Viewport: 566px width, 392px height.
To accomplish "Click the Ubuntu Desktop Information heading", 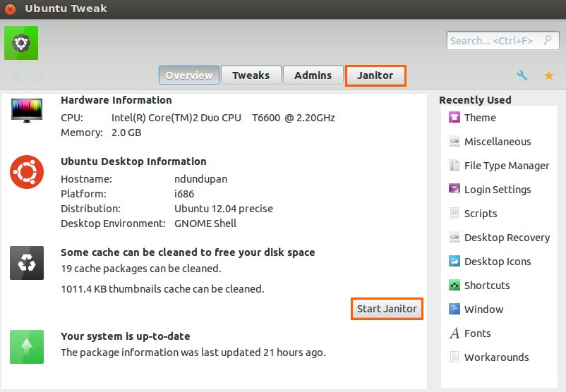I will click(133, 161).
